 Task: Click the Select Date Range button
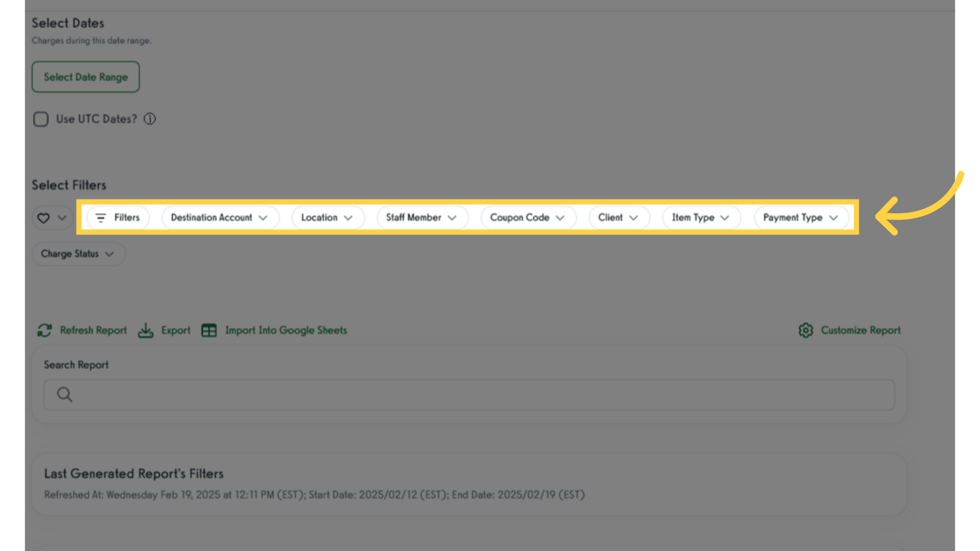(85, 77)
